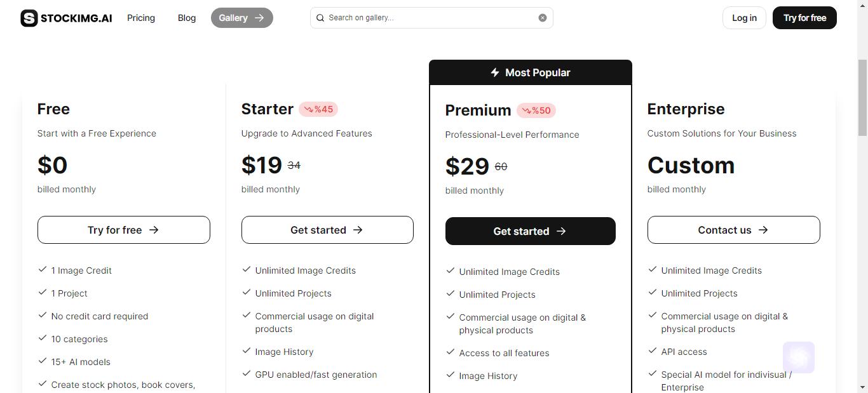Image resolution: width=868 pixels, height=393 pixels.
Task: Focus the Search on gallery input field
Action: (x=431, y=18)
